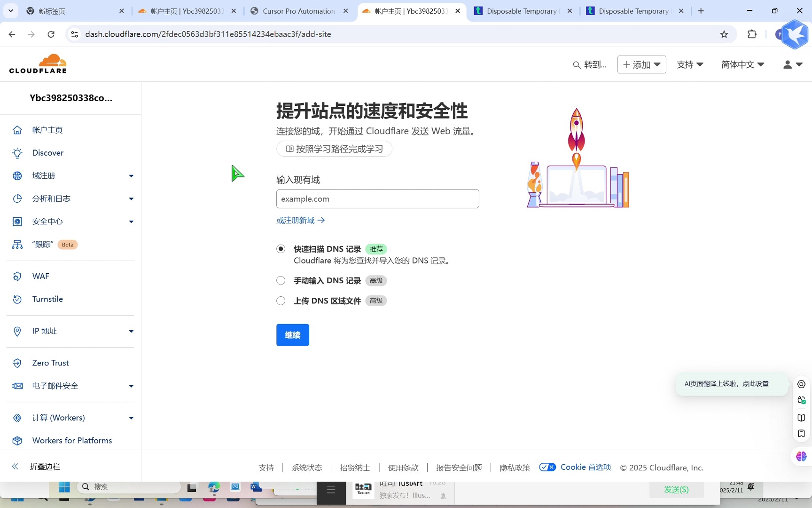Open the Zero Trust icon
The height and width of the screenshot is (508, 812).
(17, 363)
